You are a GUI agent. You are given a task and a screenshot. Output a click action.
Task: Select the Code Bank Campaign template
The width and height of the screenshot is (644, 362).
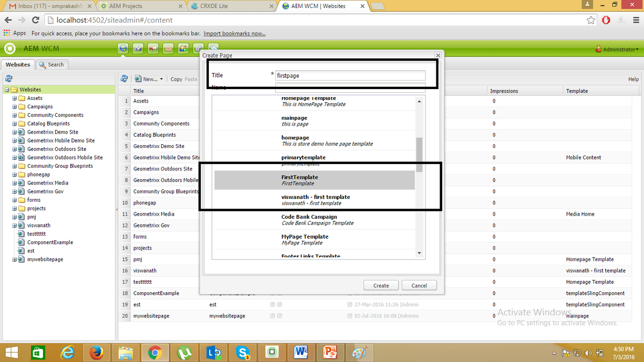click(x=314, y=220)
